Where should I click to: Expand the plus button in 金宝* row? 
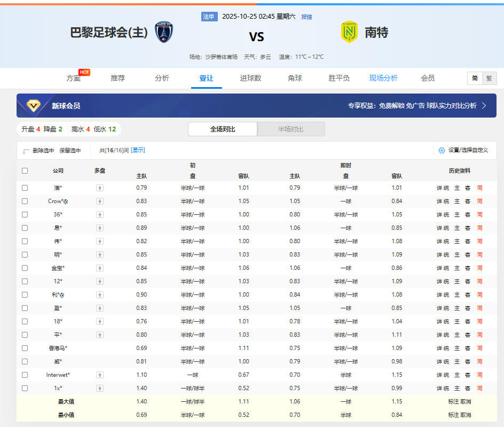(99, 268)
